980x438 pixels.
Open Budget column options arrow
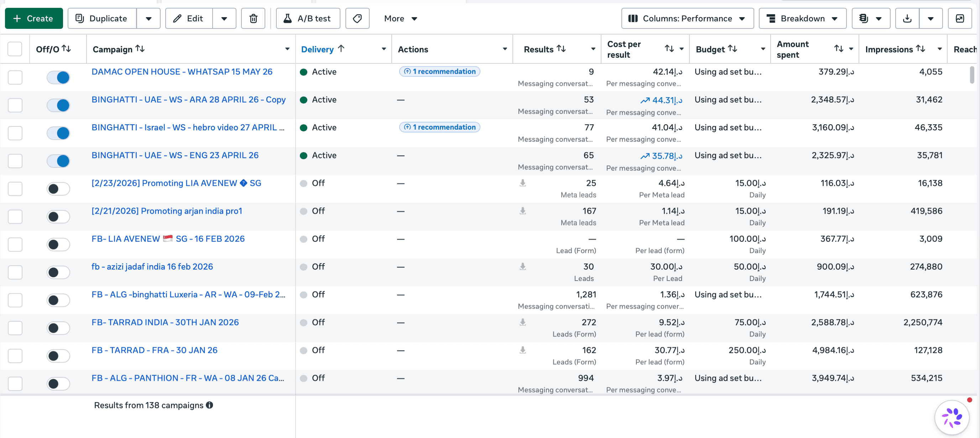pyautogui.click(x=763, y=49)
